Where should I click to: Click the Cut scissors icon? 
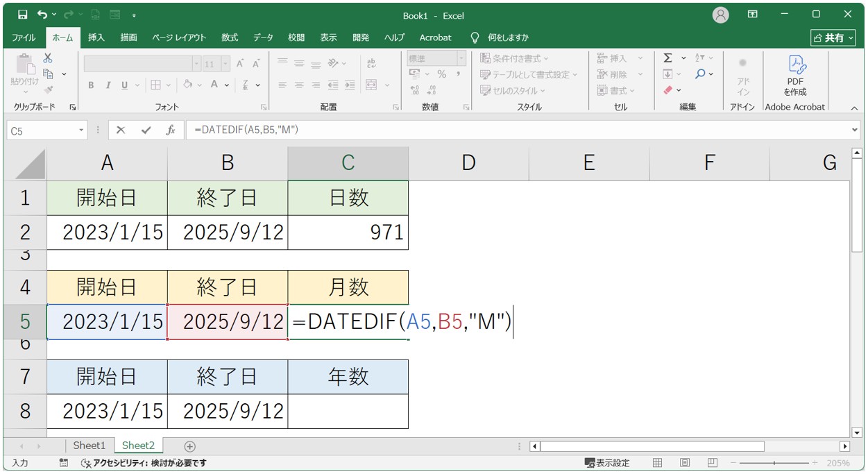[48, 58]
